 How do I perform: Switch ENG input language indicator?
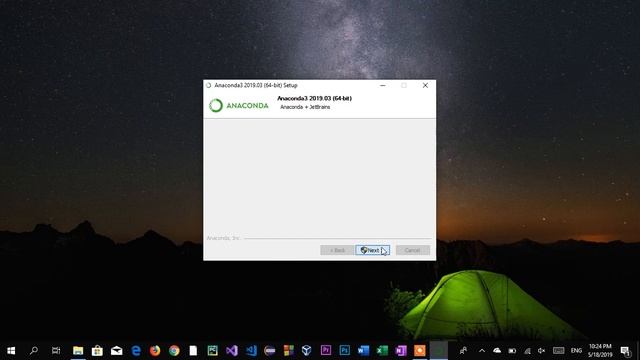coord(576,350)
